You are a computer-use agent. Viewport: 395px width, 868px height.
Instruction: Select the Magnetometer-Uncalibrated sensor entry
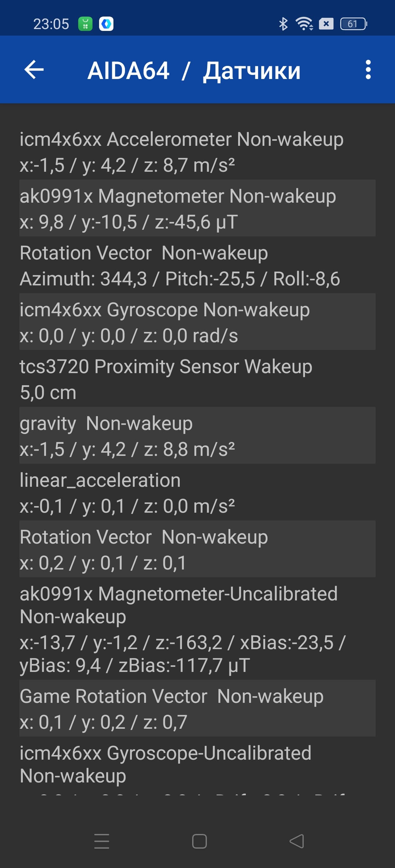pyautogui.click(x=197, y=629)
